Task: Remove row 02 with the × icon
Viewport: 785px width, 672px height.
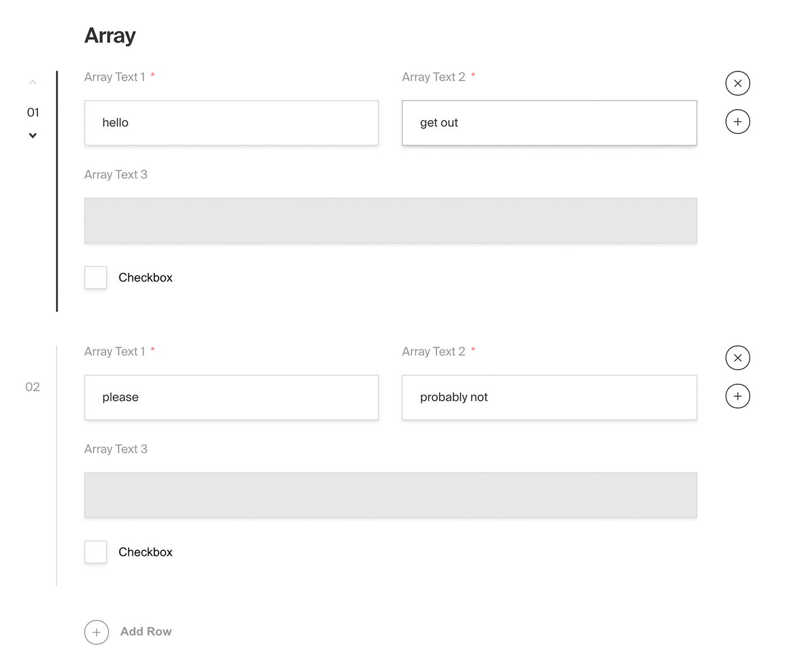Action: pyautogui.click(x=737, y=357)
